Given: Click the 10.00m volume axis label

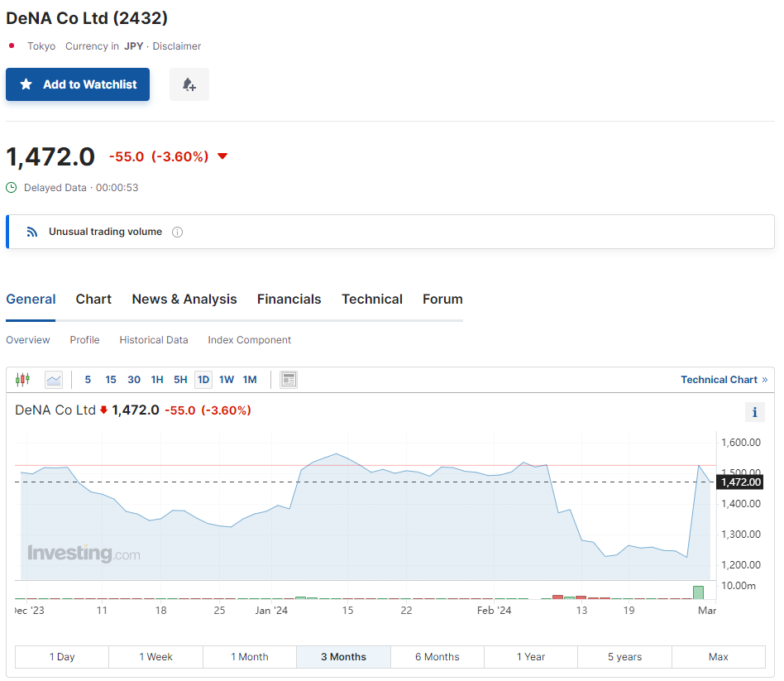Looking at the screenshot, I should [x=739, y=586].
